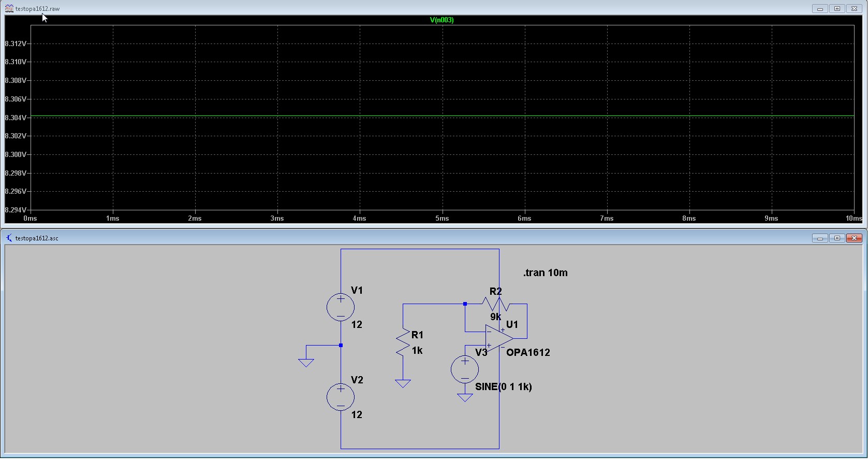Minimize the testopa1612.raw waveform window
Screen dimensions: 868x459
pyautogui.click(x=820, y=8)
